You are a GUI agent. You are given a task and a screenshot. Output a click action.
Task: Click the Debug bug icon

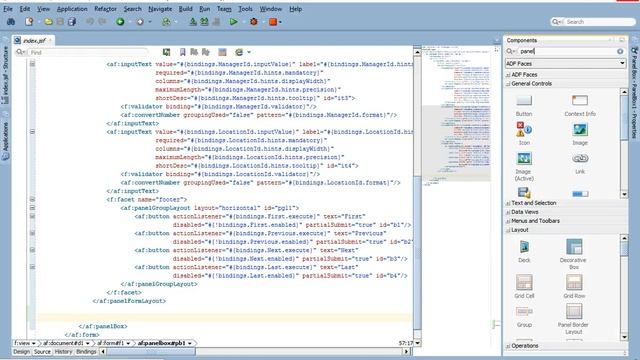click(x=253, y=22)
